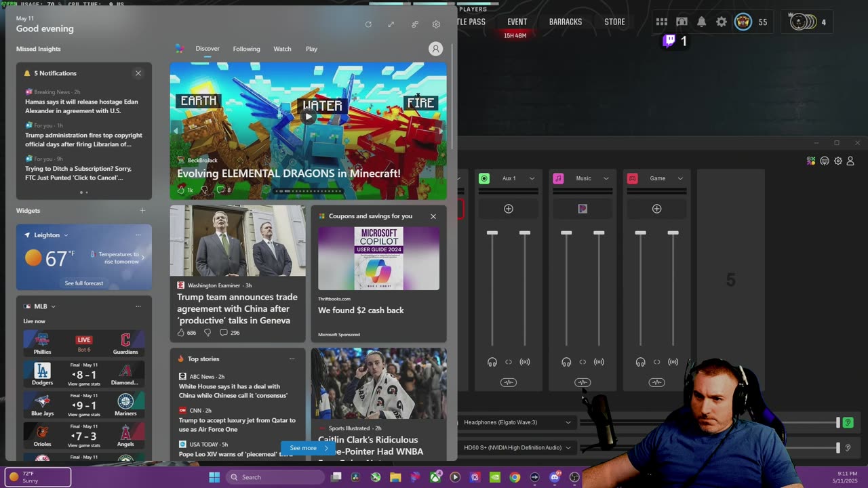Mute Game stream output
The image size is (868, 488).
click(673, 362)
